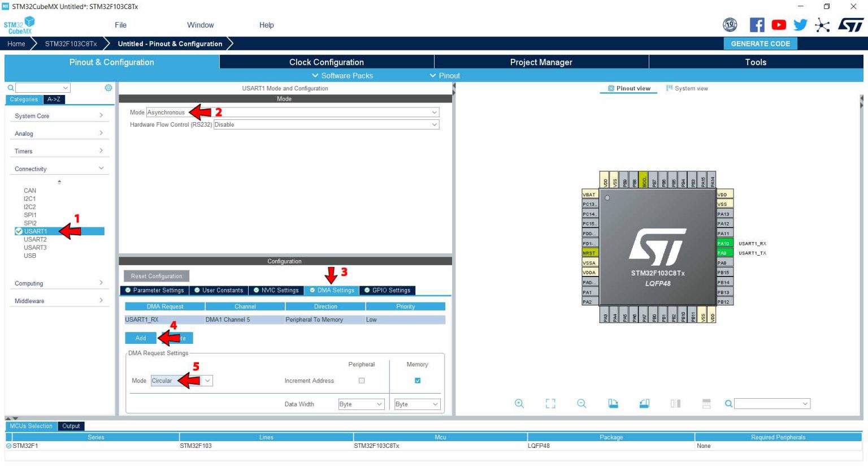Open the Hardware Flow Control dropdown
Viewport: 868px width, 466px height.
(x=325, y=124)
